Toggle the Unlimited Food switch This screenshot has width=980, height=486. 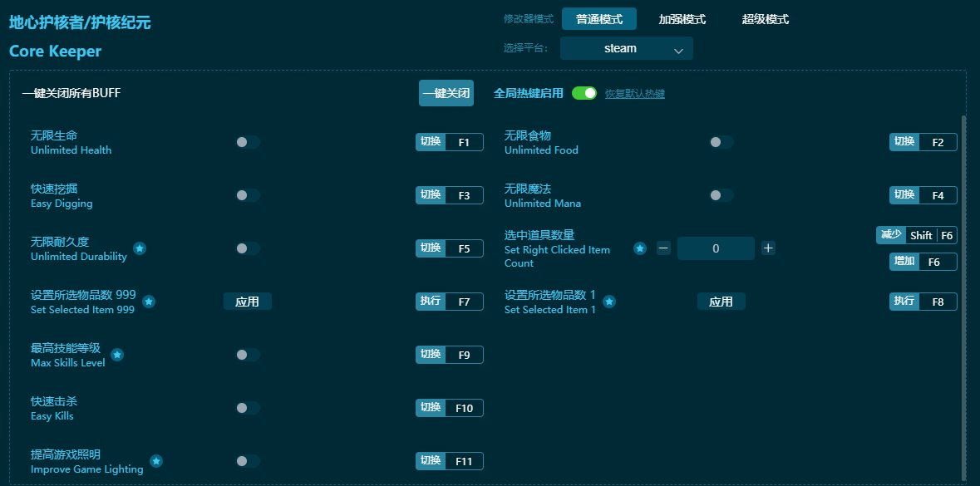coord(721,142)
